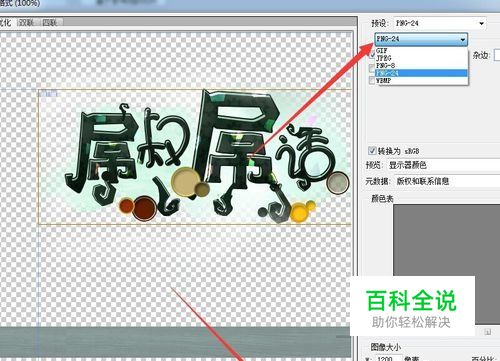Select the highlighted PNG-24 format option

pyautogui.click(x=422, y=73)
